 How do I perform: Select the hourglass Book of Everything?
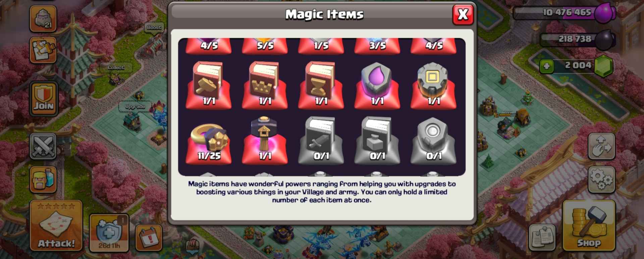[321, 85]
